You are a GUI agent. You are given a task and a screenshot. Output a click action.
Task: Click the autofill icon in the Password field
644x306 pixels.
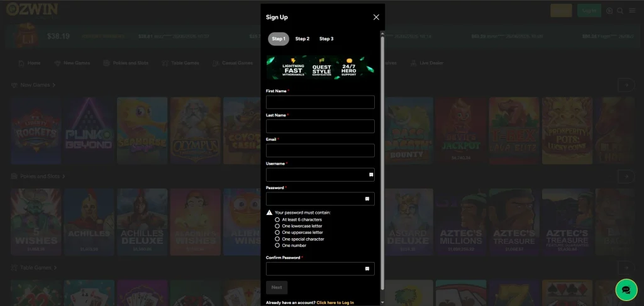point(367,199)
